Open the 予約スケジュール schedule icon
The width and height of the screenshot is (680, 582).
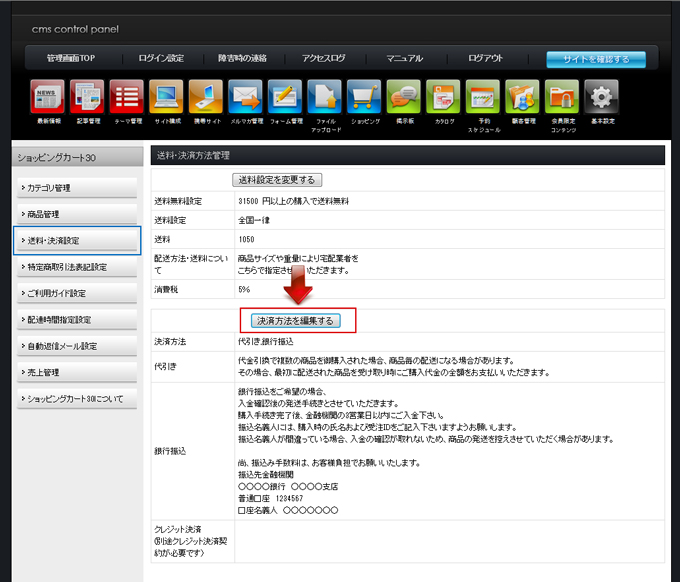point(483,97)
